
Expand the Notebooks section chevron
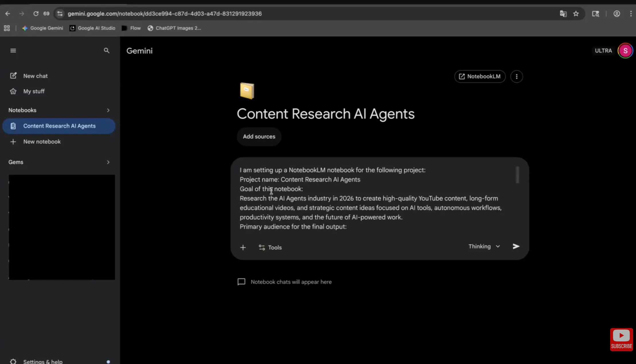108,110
